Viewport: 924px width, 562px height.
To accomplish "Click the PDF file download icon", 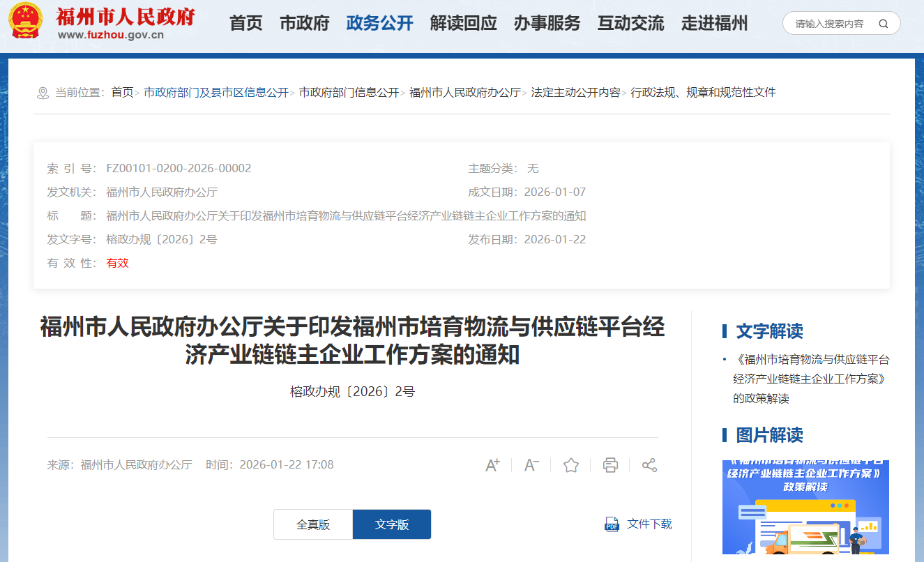I will [x=612, y=524].
